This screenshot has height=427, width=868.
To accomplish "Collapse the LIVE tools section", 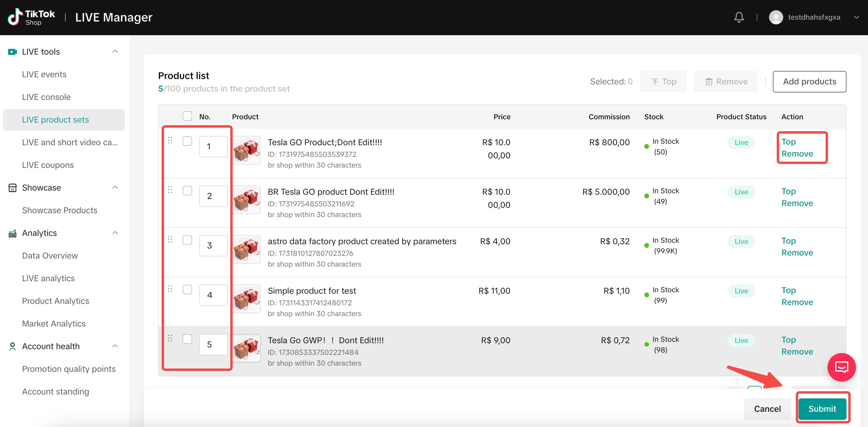I will 115,52.
